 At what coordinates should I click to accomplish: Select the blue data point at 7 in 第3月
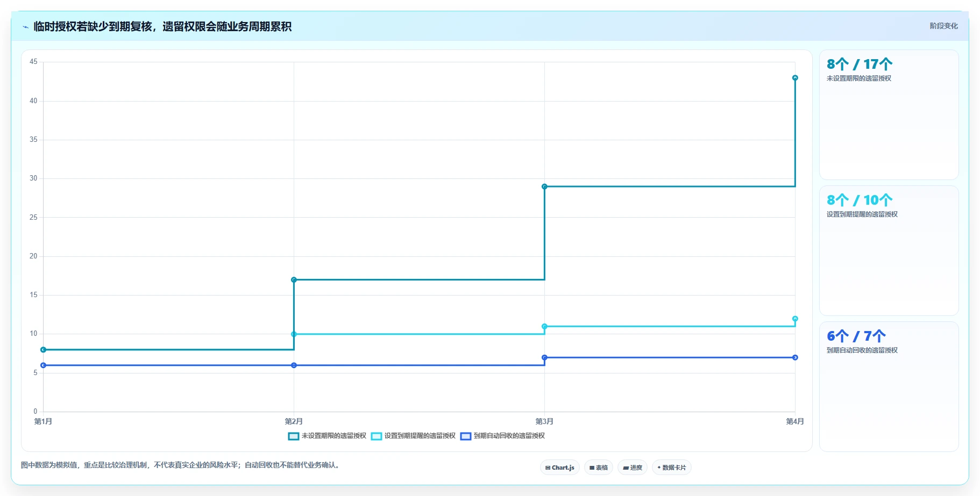[544, 357]
